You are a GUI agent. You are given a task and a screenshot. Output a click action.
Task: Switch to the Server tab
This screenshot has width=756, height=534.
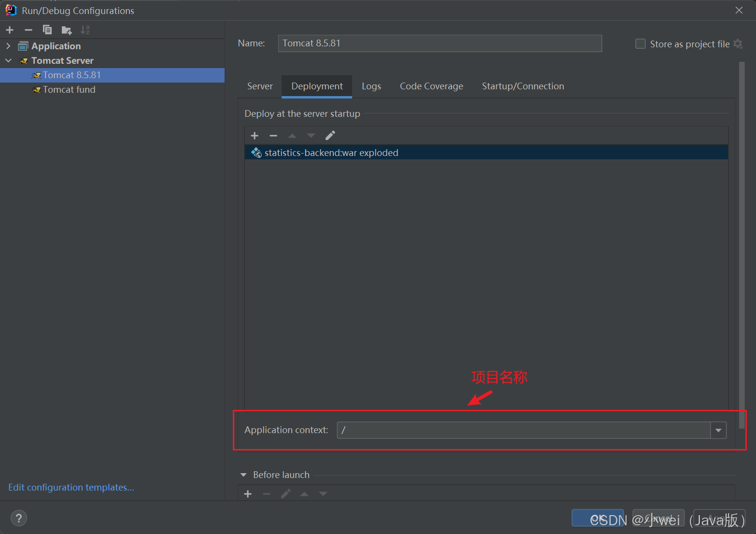260,86
